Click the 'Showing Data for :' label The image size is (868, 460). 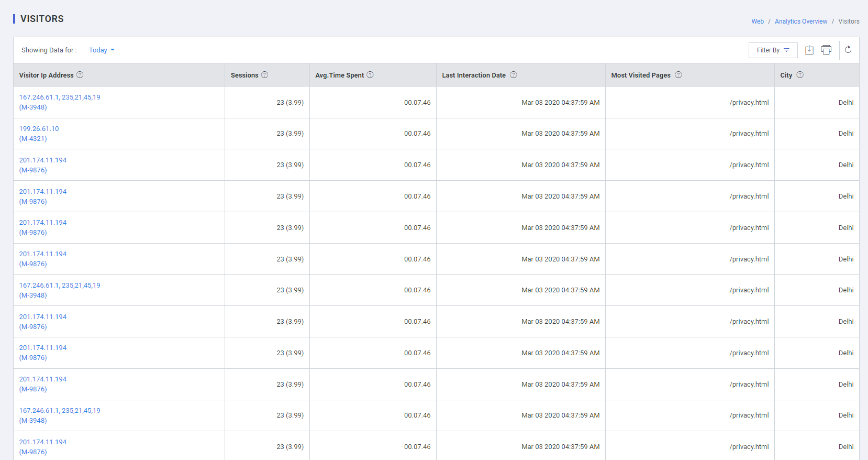tap(49, 50)
